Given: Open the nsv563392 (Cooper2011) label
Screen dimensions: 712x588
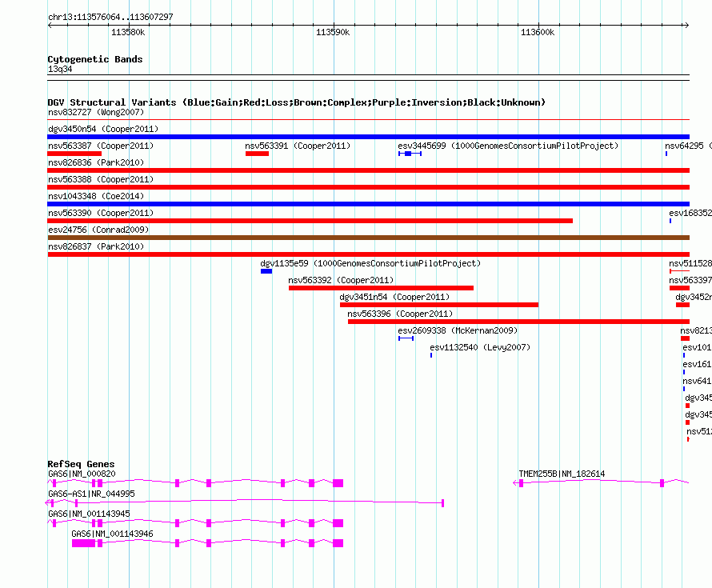Looking at the screenshot, I should coord(341,280).
